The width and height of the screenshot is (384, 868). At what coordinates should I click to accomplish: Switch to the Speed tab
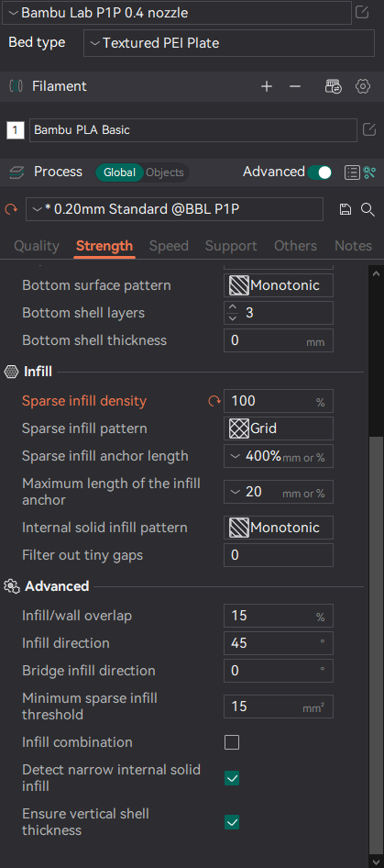pos(169,246)
